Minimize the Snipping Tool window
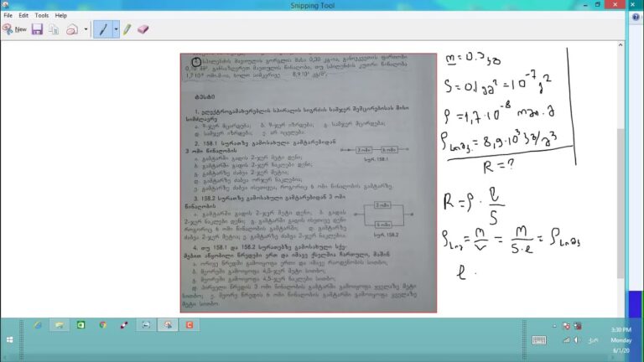This screenshot has width=644, height=362. [x=585, y=5]
